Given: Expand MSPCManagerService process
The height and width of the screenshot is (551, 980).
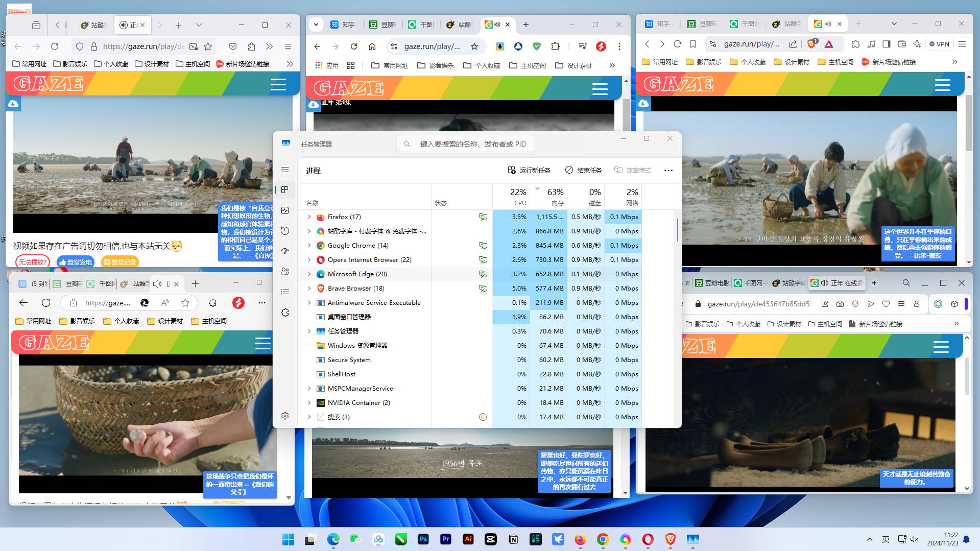Looking at the screenshot, I should [309, 389].
